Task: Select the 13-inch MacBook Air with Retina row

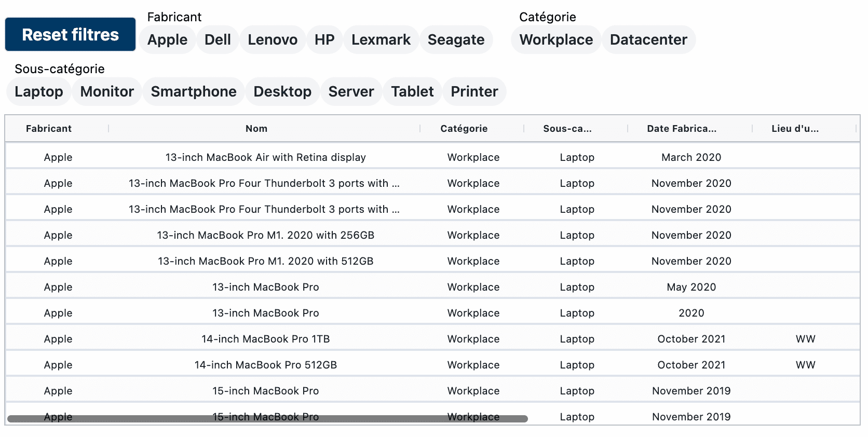Action: [x=265, y=157]
